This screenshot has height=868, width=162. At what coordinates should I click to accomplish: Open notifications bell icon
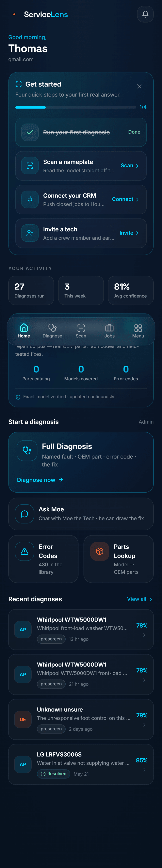point(145,14)
